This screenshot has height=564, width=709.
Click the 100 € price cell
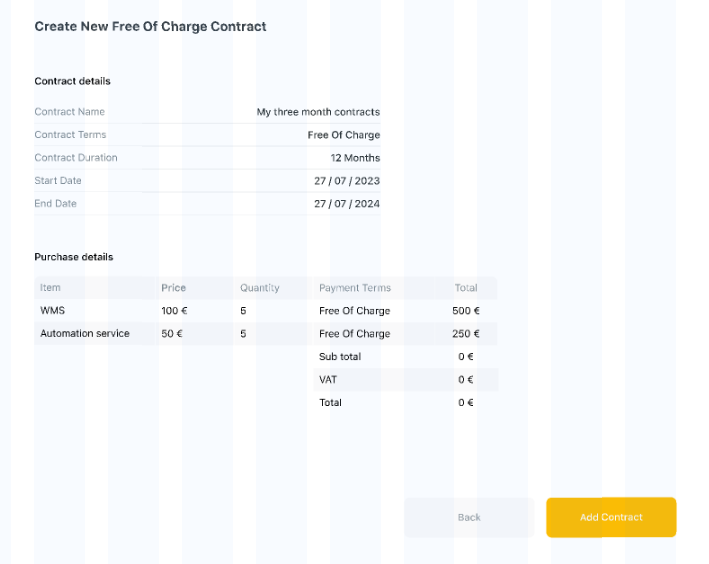click(x=174, y=311)
